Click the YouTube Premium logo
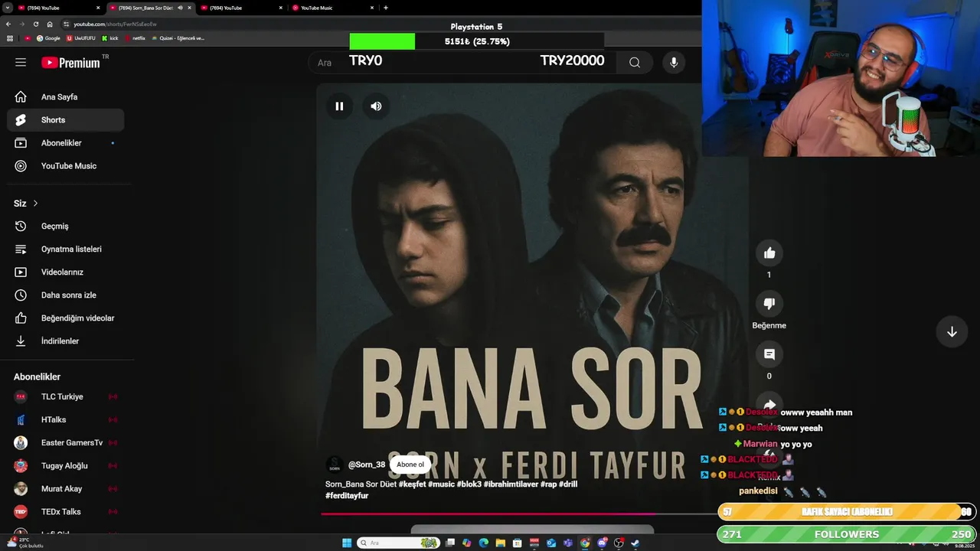This screenshot has height=551, width=980. click(70, 63)
